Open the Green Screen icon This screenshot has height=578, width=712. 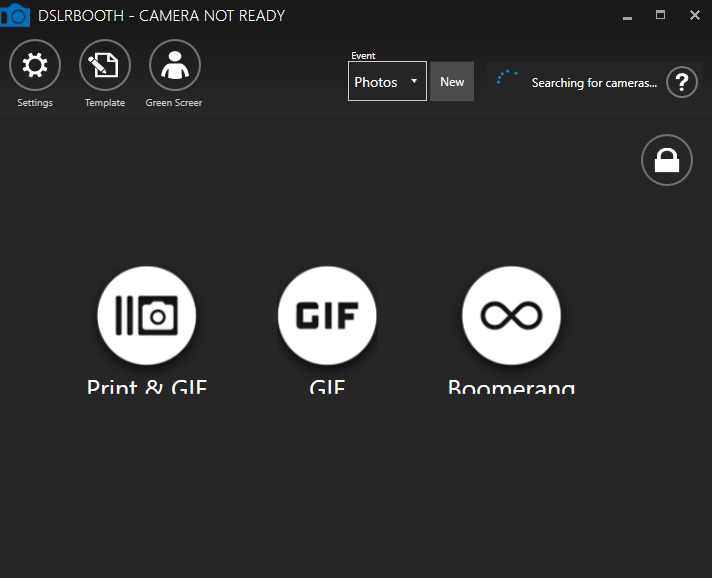(x=175, y=66)
